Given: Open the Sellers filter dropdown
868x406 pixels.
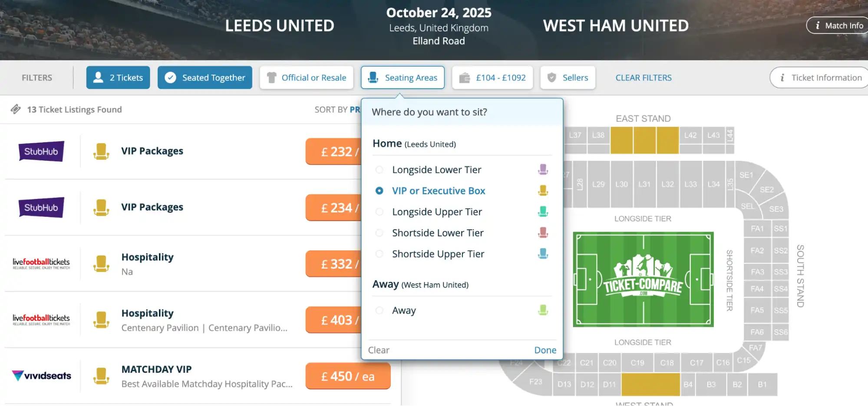Looking at the screenshot, I should coord(568,77).
